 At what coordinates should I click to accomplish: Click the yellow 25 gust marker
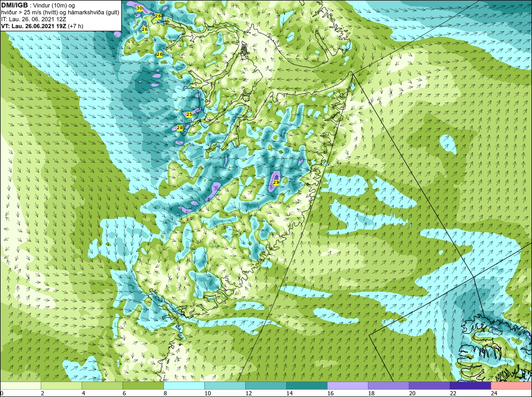click(189, 115)
